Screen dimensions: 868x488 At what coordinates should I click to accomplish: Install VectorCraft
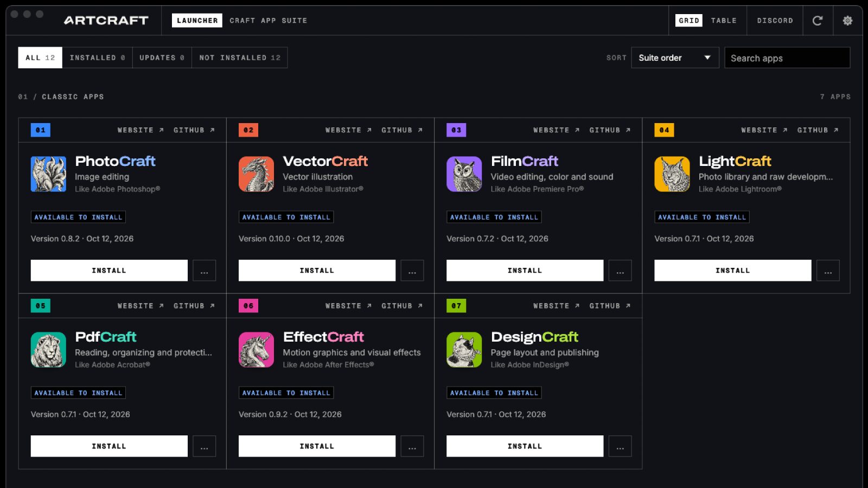[317, 271]
